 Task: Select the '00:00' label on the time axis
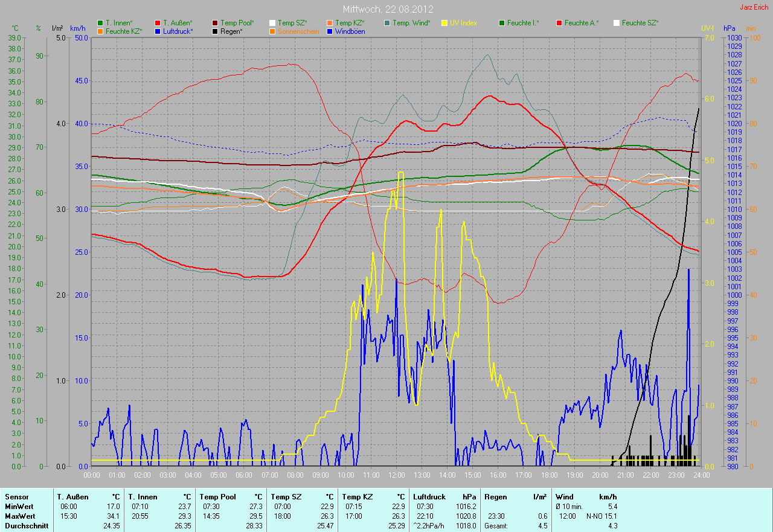click(x=92, y=475)
